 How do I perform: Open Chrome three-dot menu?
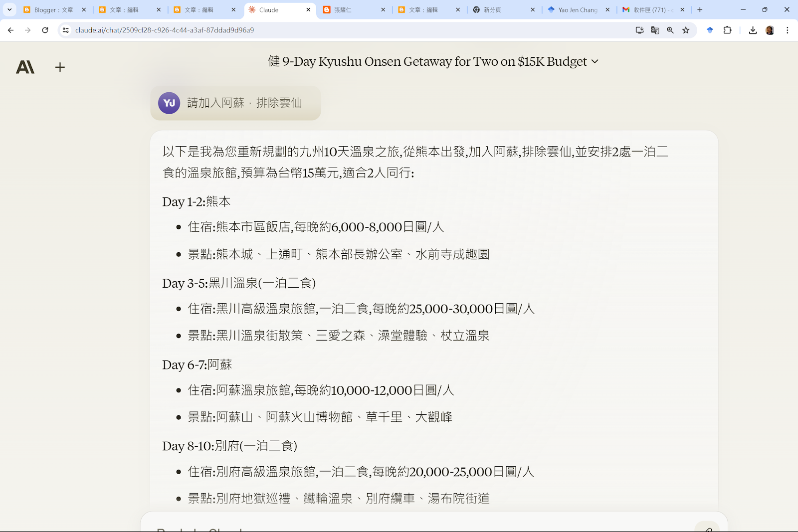788,30
